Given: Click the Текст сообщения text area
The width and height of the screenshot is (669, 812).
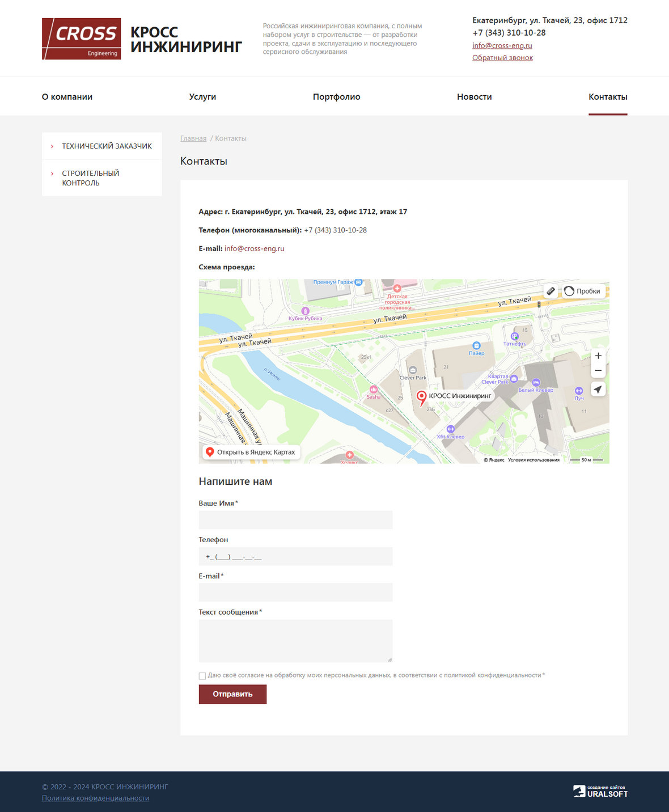Looking at the screenshot, I should 295,641.
